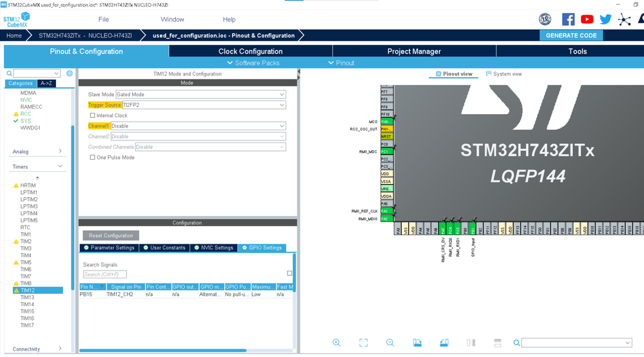Click the green PA1 pin on chip

tap(387, 211)
